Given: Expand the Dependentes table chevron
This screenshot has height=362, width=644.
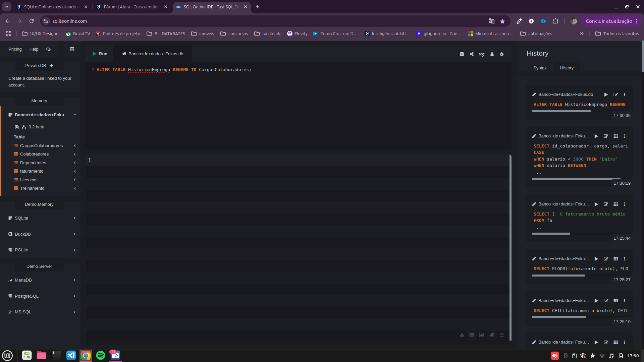Looking at the screenshot, I should point(75,163).
